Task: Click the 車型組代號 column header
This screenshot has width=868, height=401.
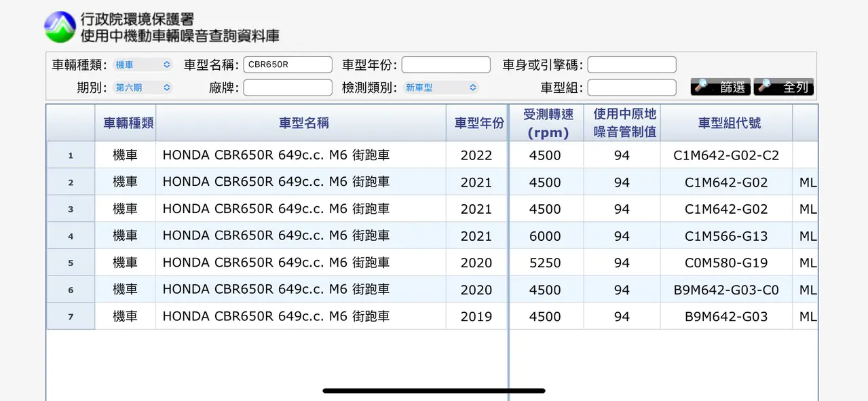Action: 726,123
